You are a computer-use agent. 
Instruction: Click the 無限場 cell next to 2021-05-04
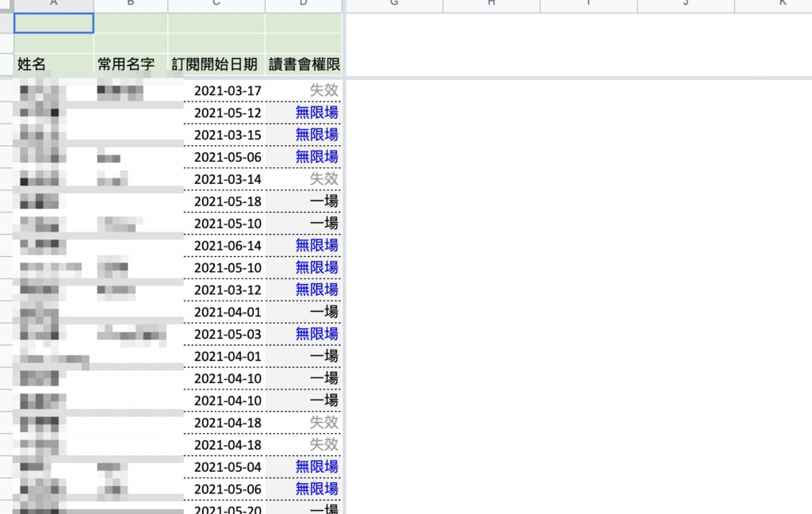[x=316, y=467]
